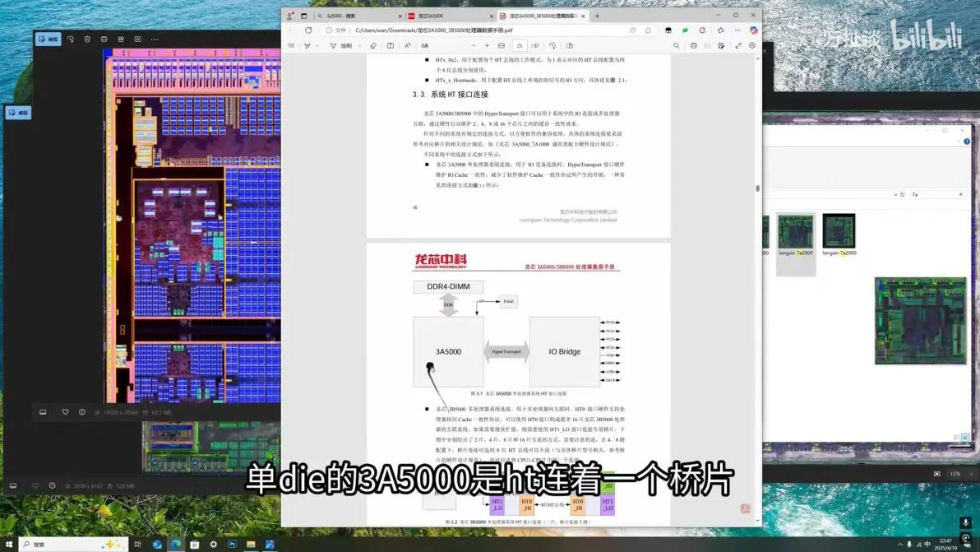980x552 pixels.
Task: Open Edge favorites list icon
Action: pyautogui.click(x=721, y=30)
